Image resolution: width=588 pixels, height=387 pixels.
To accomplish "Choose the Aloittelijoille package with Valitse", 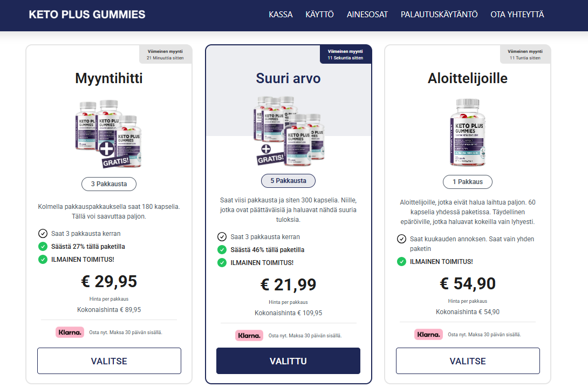I will click(468, 361).
